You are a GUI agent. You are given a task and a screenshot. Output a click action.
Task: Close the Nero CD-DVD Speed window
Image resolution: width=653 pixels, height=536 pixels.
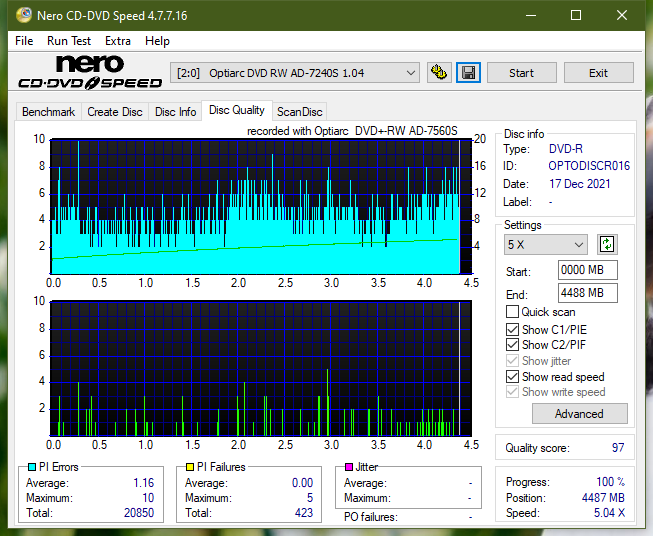coord(622,15)
